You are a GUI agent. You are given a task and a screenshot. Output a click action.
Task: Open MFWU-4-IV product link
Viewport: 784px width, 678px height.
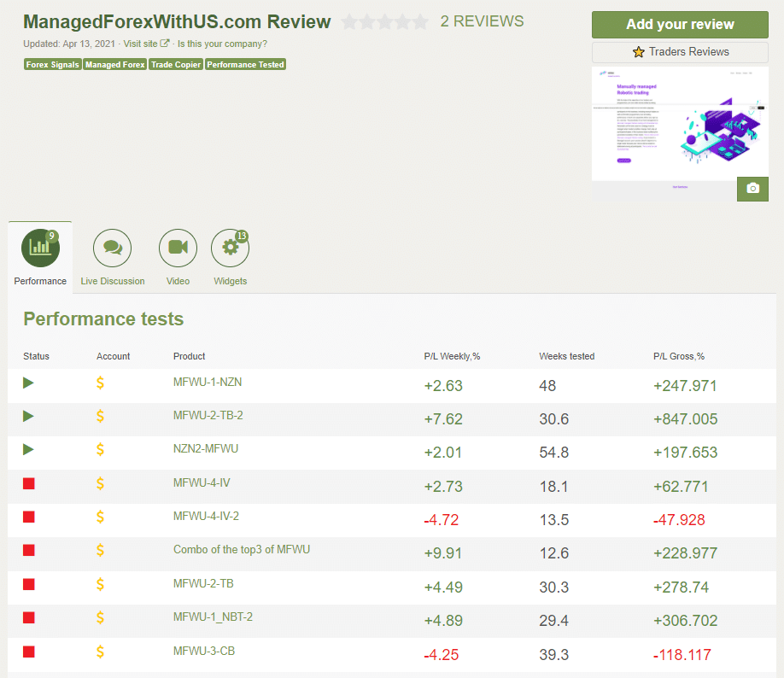pos(202,482)
